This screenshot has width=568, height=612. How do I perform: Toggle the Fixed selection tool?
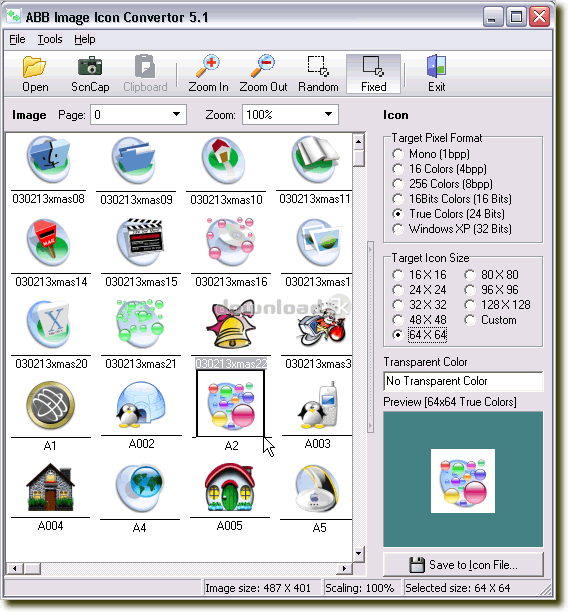tap(373, 74)
